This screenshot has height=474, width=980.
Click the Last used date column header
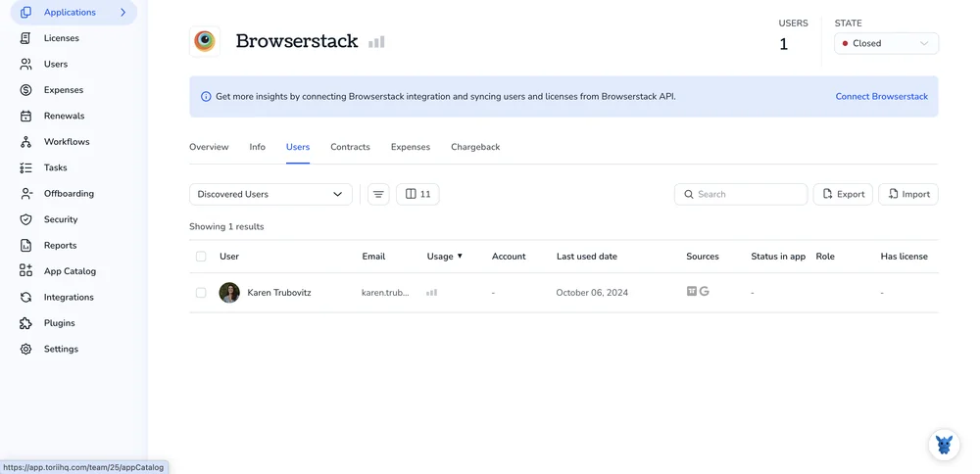587,257
